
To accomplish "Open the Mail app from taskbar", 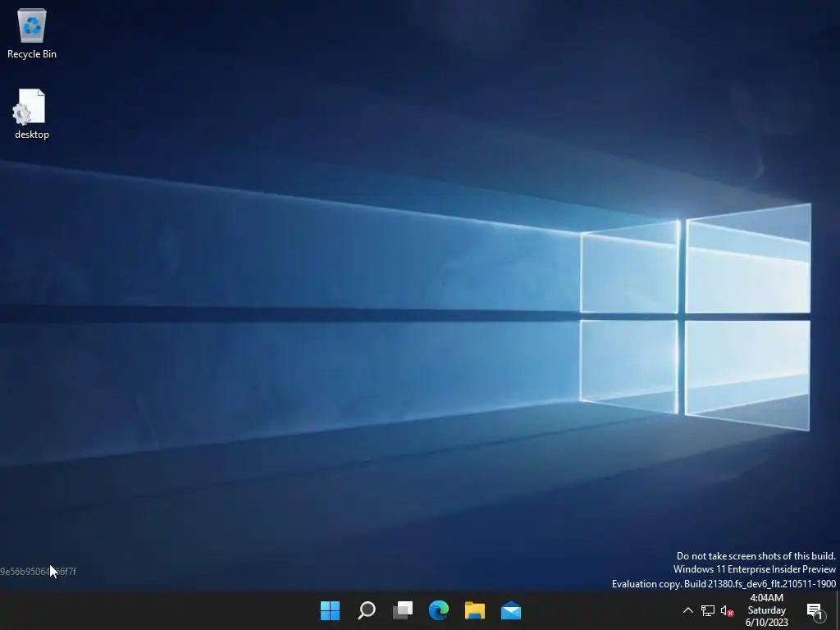I will tap(511, 610).
